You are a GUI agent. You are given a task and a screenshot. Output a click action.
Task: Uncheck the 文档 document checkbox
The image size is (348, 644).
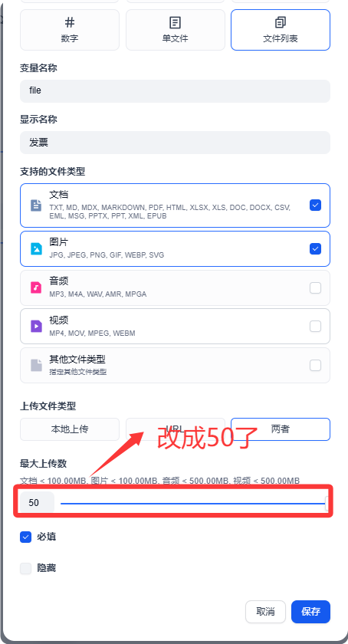(315, 205)
